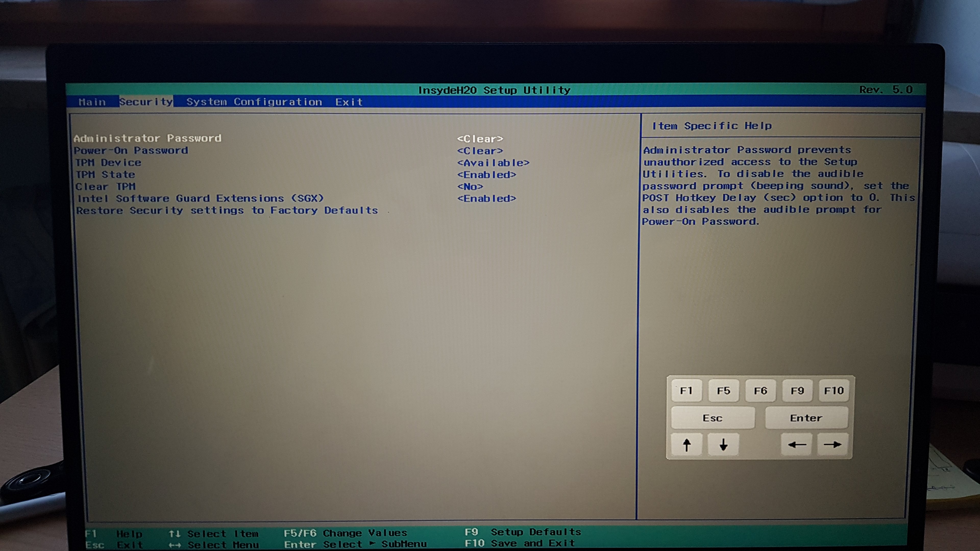980x551 pixels.
Task: Tap the F1 on-screen key
Action: [x=686, y=391]
